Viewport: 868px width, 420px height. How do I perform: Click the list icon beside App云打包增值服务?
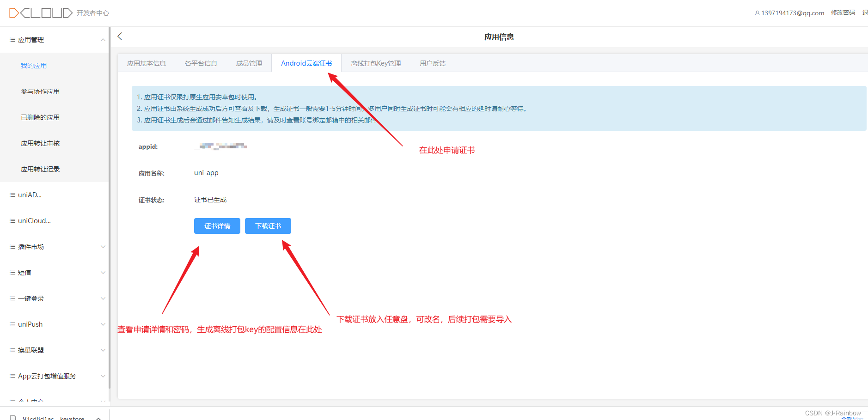coord(12,376)
